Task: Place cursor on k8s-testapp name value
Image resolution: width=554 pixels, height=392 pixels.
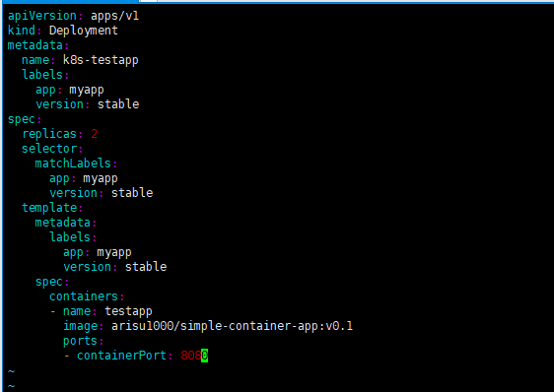Action: pyautogui.click(x=101, y=60)
